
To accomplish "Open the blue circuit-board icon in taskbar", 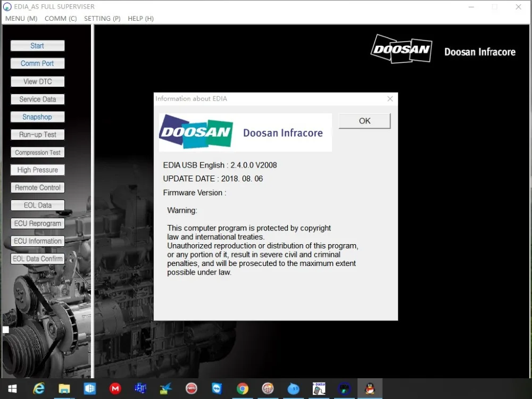I will (140, 388).
